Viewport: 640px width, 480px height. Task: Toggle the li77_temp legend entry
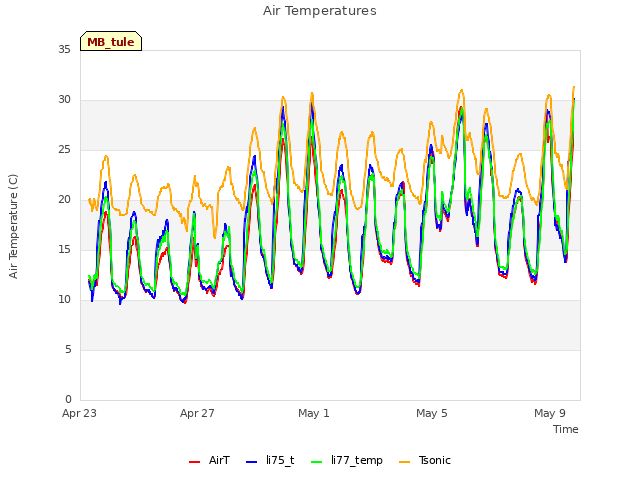[x=347, y=460]
